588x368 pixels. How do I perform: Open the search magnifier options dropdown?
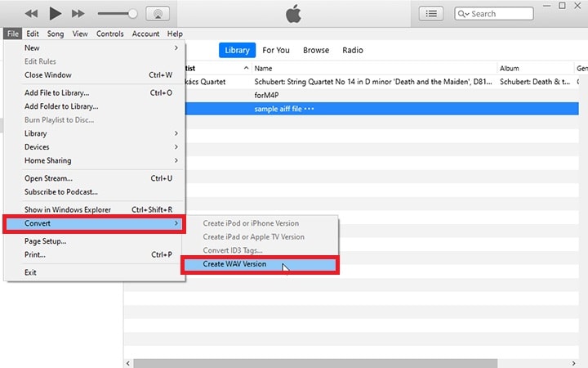click(x=464, y=14)
